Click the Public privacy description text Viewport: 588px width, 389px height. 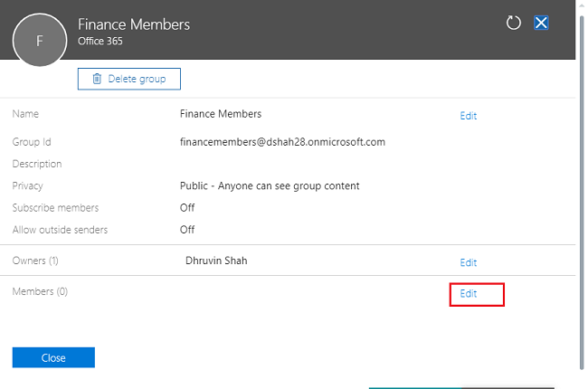270,185
